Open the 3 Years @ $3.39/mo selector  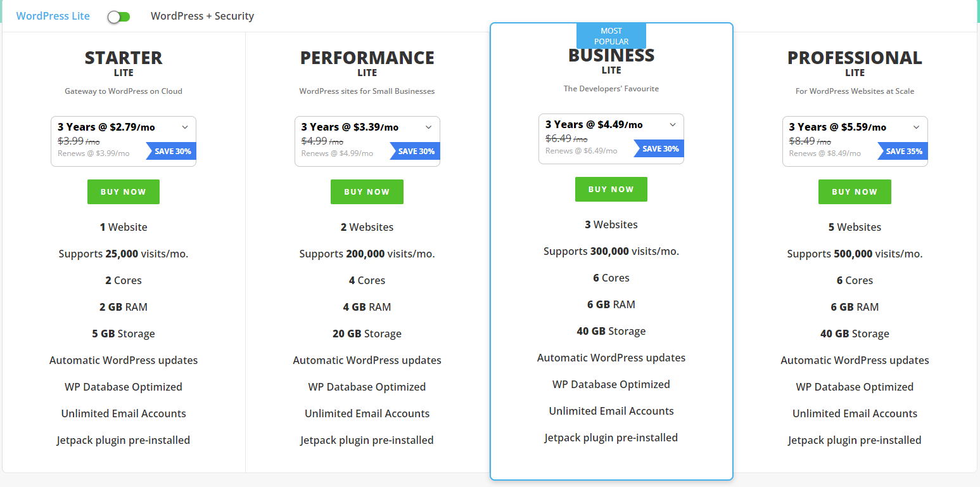coord(367,141)
